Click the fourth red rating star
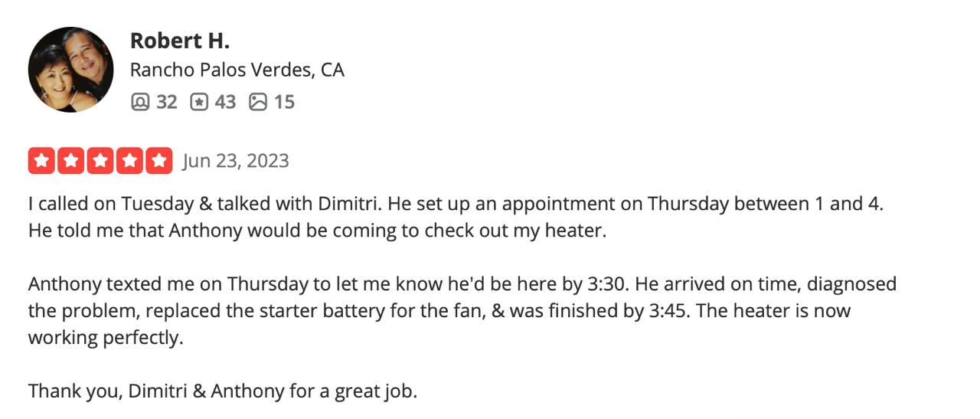Screen dimensions: 980x419 coord(129,161)
